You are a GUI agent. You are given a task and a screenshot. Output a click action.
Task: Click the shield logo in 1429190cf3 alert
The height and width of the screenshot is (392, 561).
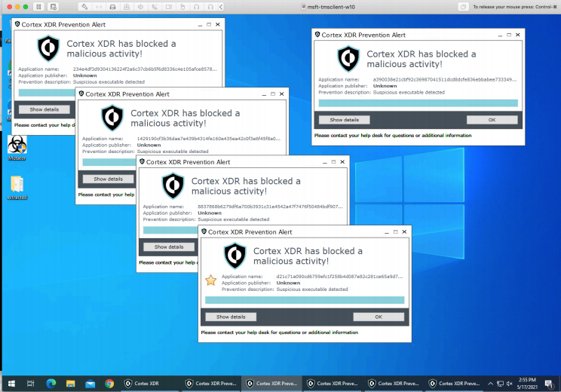point(112,118)
